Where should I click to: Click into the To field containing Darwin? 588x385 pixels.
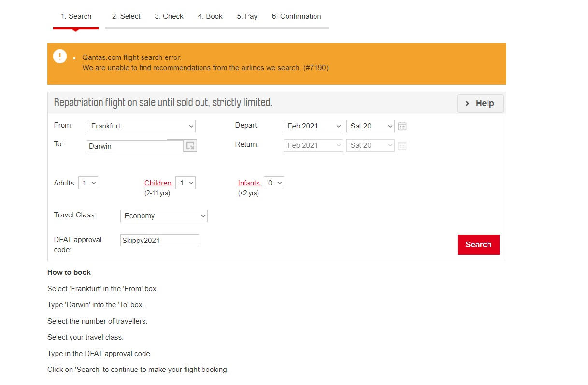135,146
